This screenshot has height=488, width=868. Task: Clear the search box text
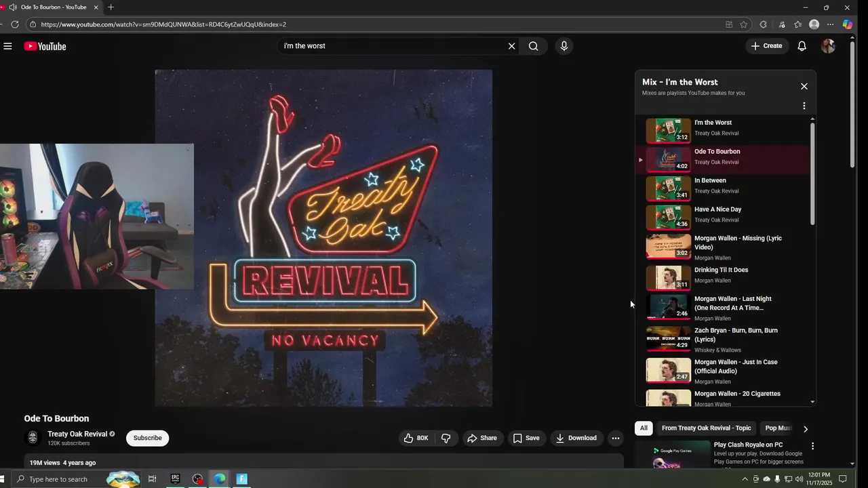pos(511,46)
